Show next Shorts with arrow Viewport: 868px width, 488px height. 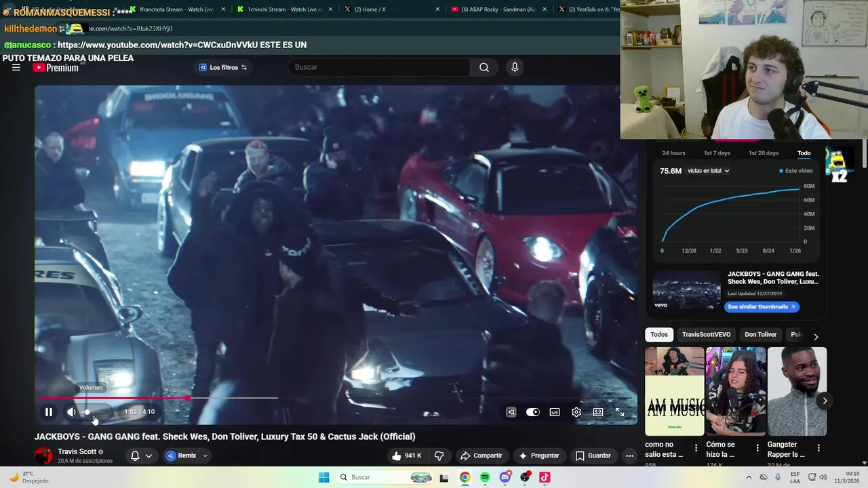825,401
